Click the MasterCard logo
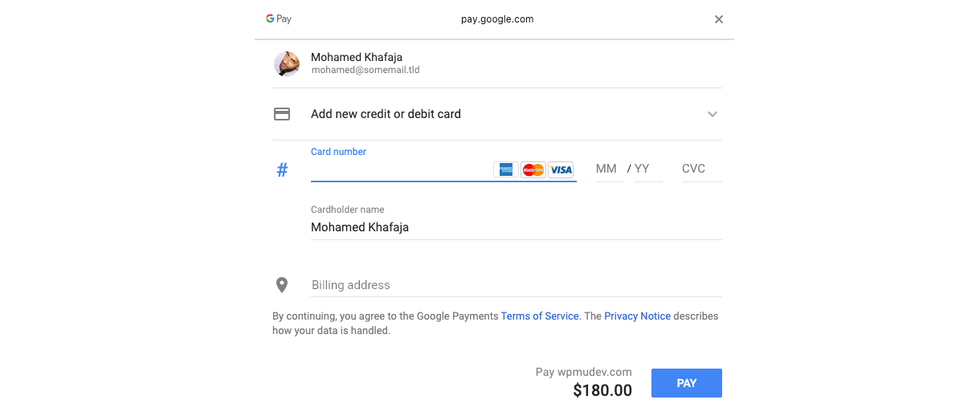980x420 pixels. tap(533, 169)
